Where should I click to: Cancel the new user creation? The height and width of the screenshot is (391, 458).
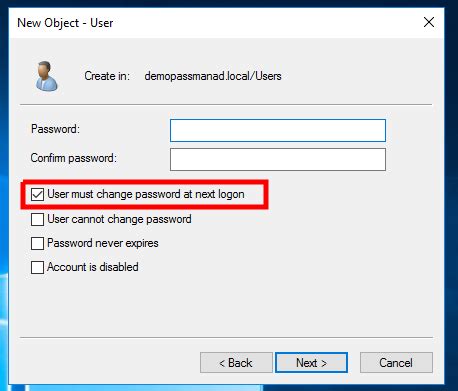(396, 363)
